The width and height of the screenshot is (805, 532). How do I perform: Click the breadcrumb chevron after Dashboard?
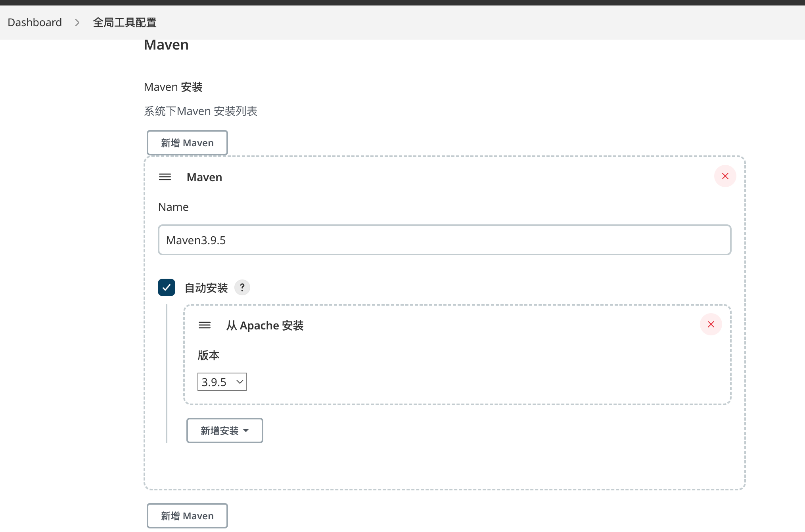point(77,23)
